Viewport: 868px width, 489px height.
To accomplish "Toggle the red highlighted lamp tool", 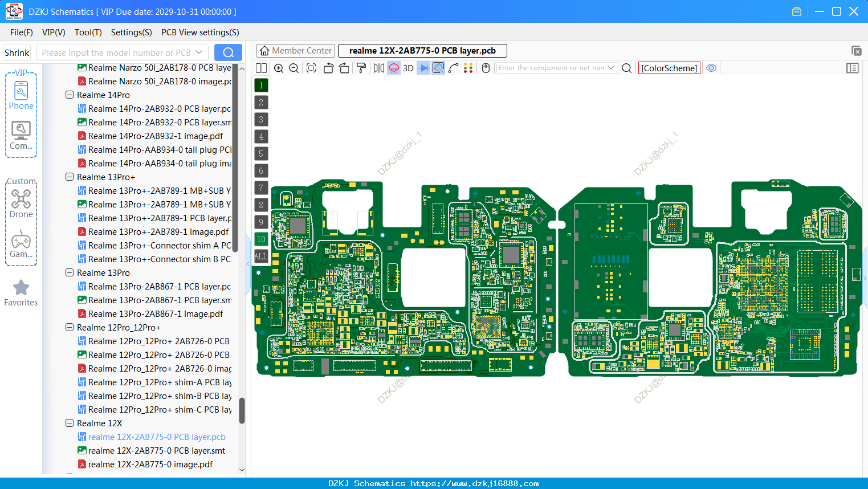I will pos(394,68).
